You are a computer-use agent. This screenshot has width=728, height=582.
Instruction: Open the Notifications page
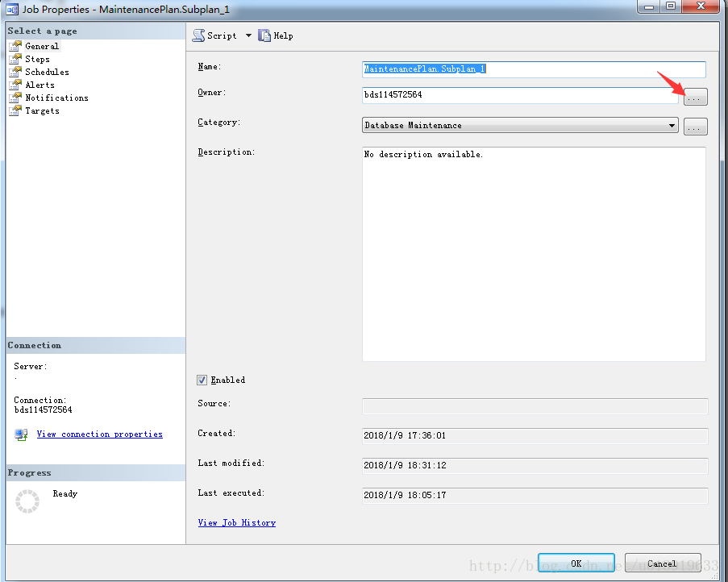tap(56, 98)
